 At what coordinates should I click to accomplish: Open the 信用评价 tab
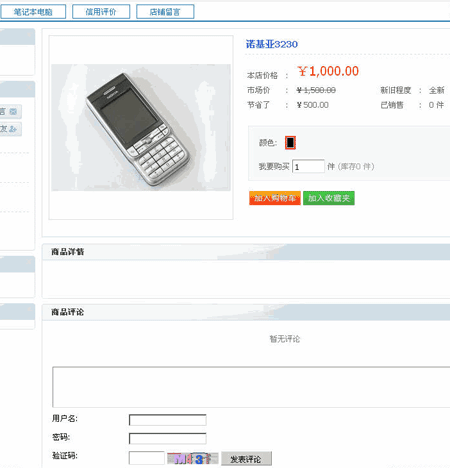click(101, 12)
